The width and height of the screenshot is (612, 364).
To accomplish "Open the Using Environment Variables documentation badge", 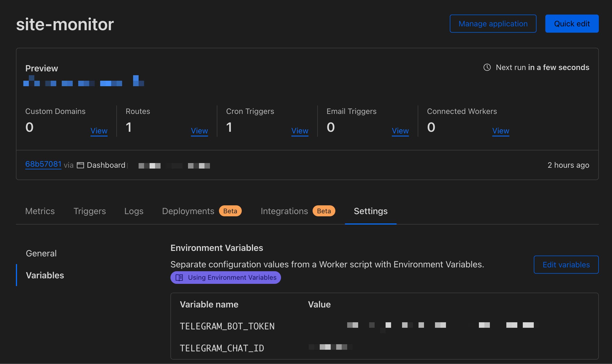I will (226, 278).
